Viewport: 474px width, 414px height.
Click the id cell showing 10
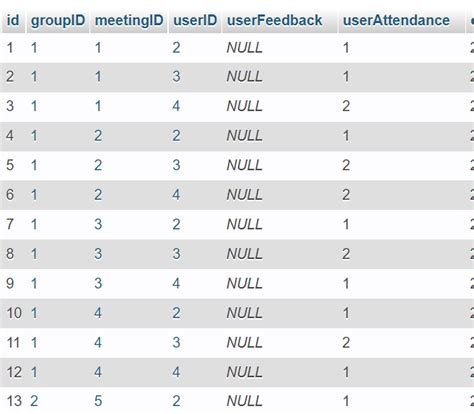(x=14, y=313)
